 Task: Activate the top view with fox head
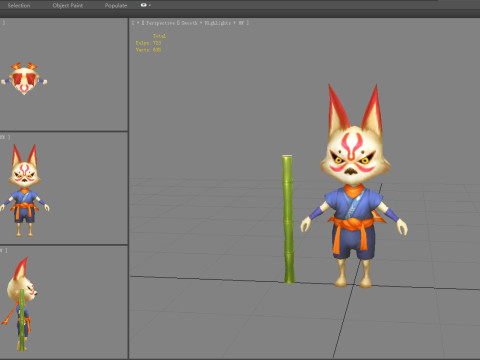(63, 75)
